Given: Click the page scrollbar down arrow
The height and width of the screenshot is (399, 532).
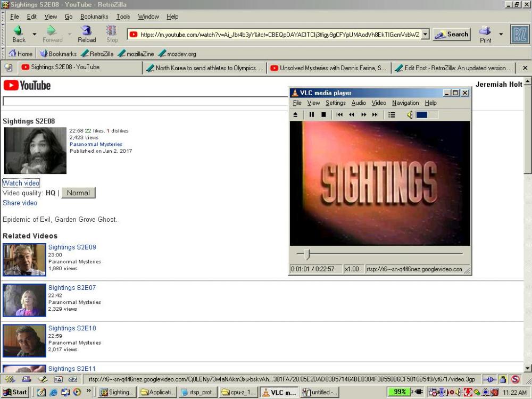Looking at the screenshot, I should tap(527, 368).
